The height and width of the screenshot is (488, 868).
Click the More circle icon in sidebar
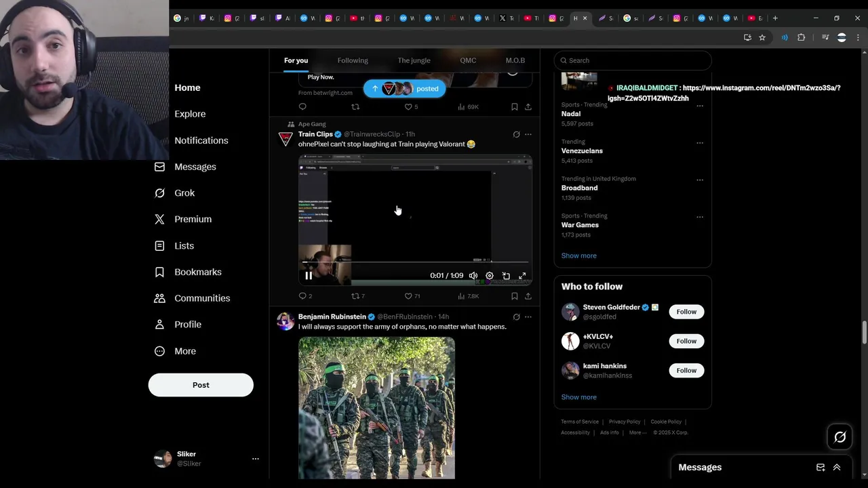click(x=159, y=351)
